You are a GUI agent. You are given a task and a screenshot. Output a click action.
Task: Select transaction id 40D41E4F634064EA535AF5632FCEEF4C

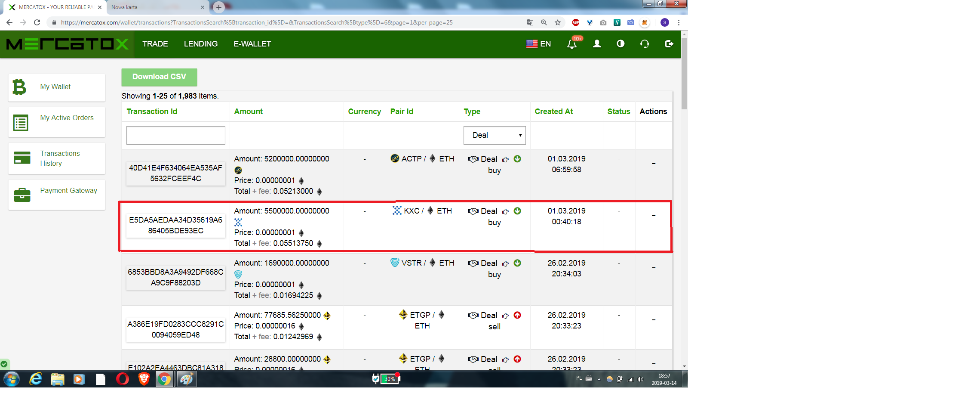pos(176,173)
